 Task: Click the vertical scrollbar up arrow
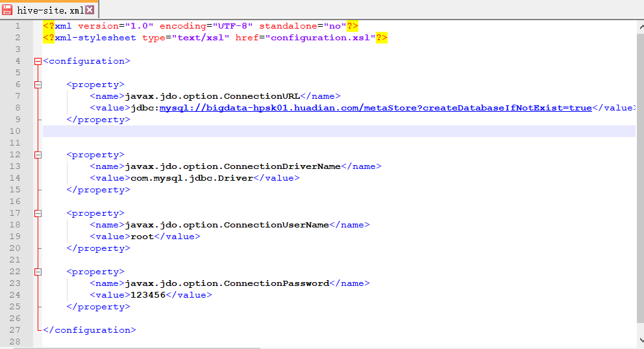click(x=641, y=27)
